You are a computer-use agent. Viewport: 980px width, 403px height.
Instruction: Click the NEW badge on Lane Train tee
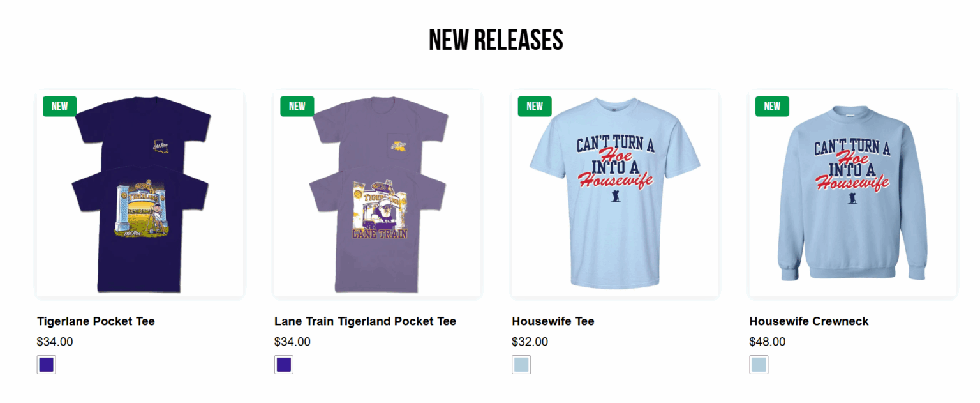(x=297, y=106)
